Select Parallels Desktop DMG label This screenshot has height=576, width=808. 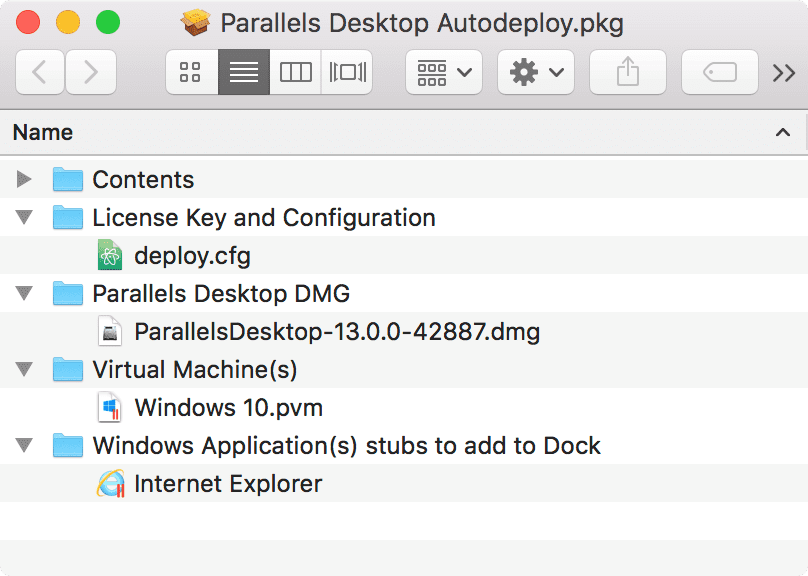pyautogui.click(x=221, y=294)
